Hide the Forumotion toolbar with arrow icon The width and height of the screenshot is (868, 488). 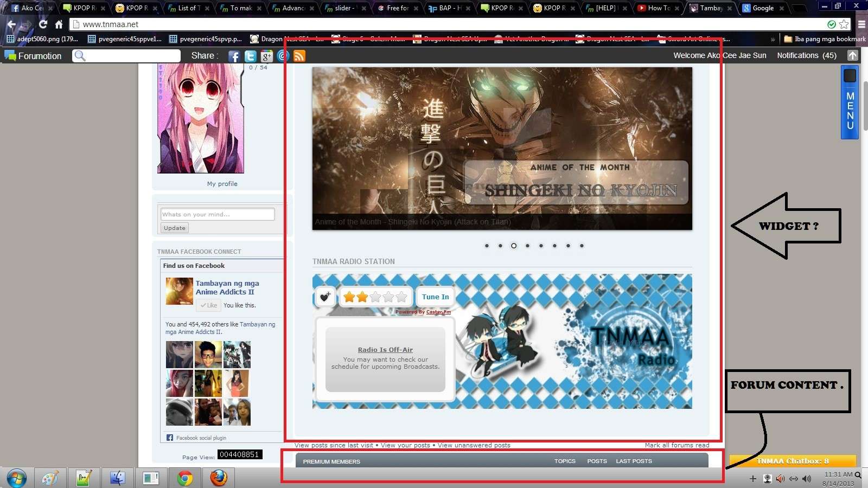pyautogui.click(x=853, y=55)
